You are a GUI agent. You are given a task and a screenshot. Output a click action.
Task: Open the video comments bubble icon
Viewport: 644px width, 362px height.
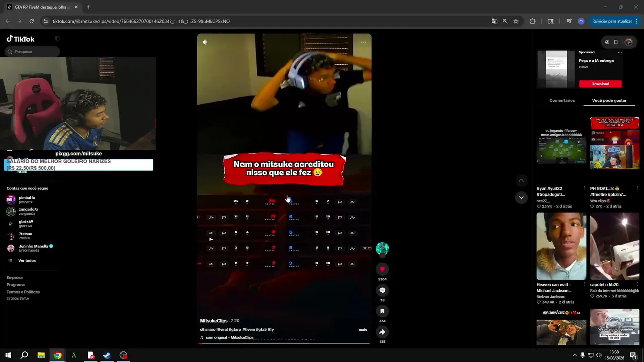(382, 290)
